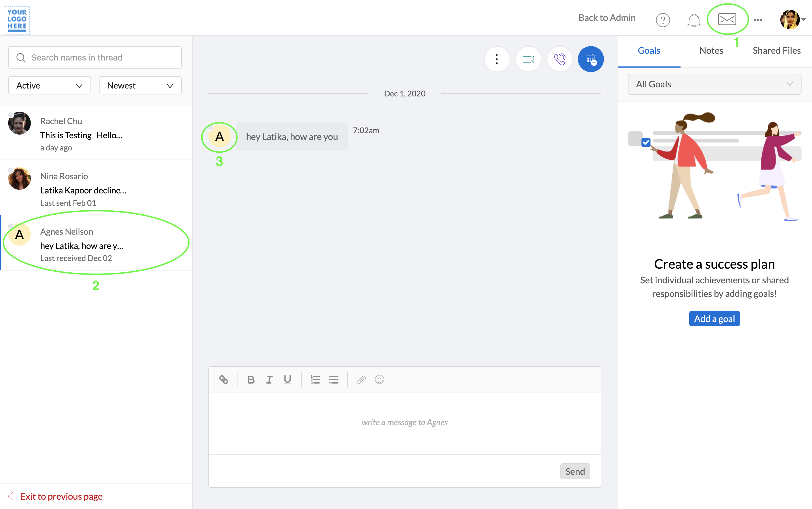The image size is (812, 509).
Task: Switch to the Notes tab
Action: click(x=711, y=51)
